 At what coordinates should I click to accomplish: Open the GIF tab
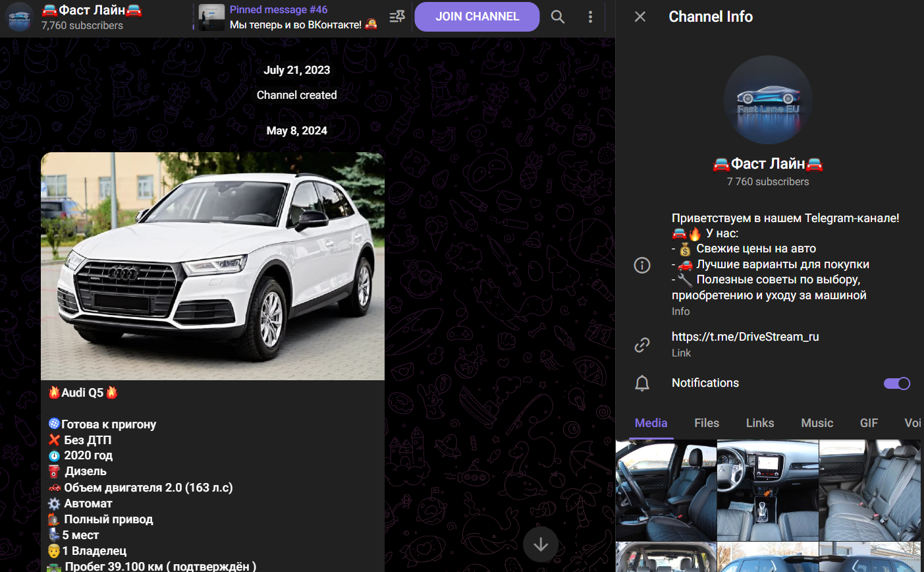click(869, 423)
